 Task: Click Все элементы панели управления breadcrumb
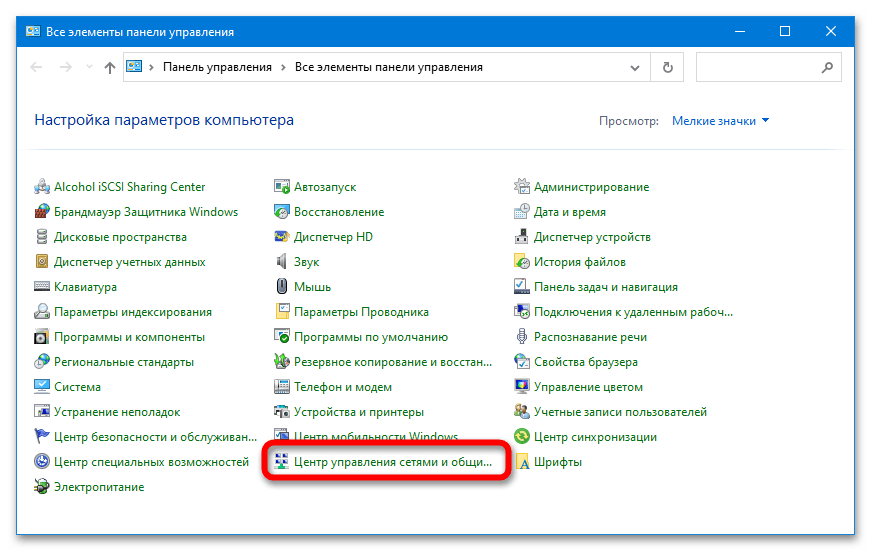(389, 67)
